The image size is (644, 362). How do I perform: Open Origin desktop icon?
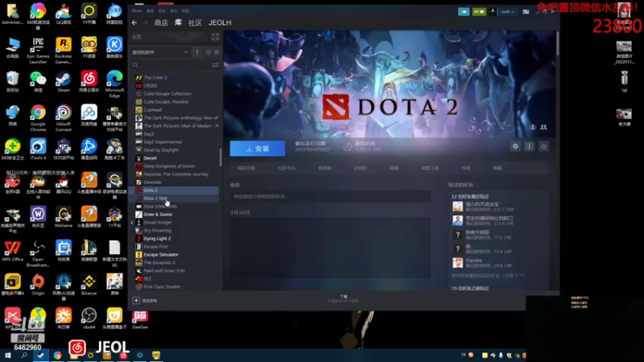(x=38, y=285)
